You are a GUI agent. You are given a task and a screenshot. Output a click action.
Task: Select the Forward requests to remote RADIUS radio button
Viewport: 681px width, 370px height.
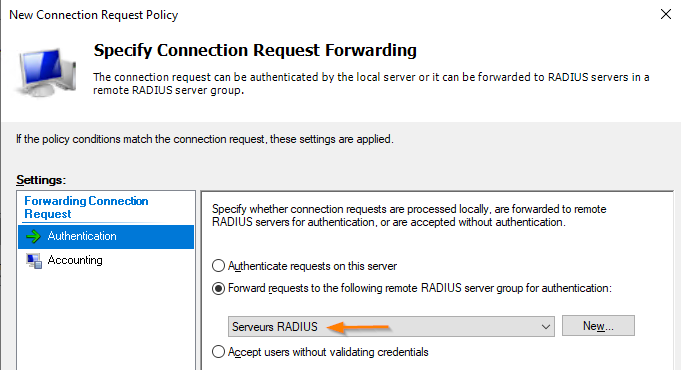point(218,288)
